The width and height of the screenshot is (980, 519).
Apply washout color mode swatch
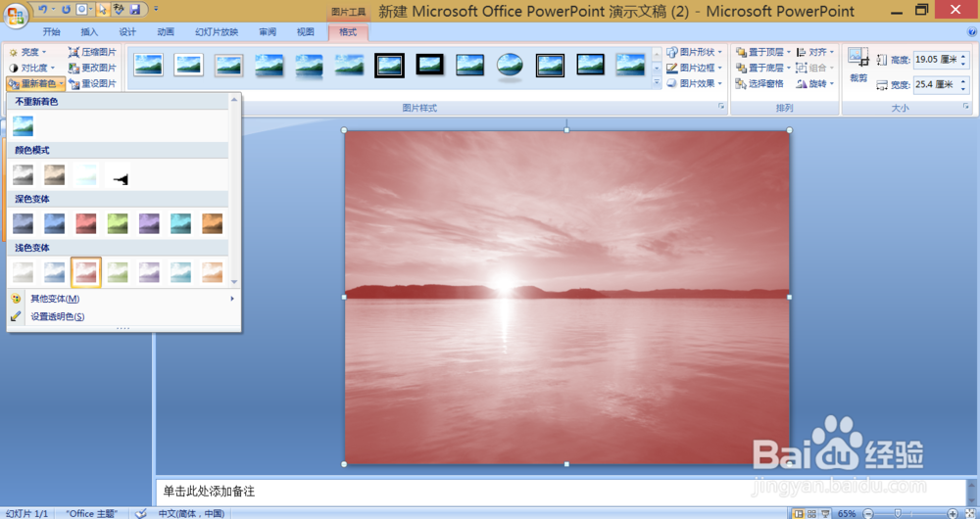click(x=85, y=174)
